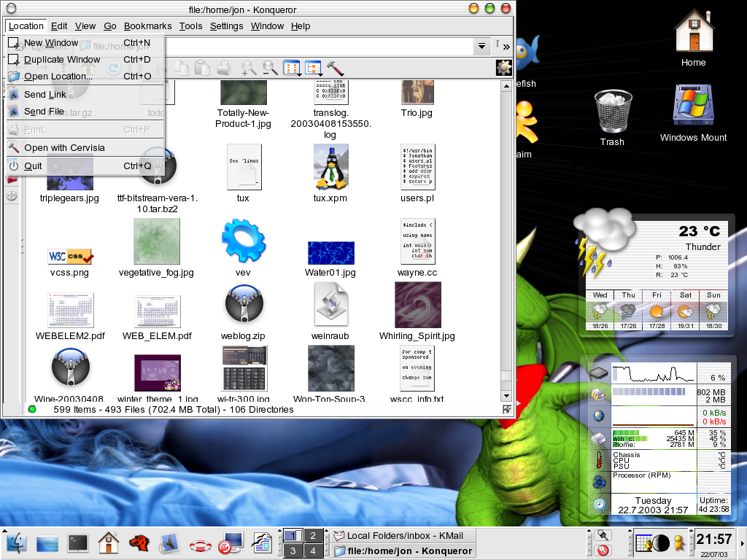Click the Copy icon in Konqueror toolbar
Viewport: 747px width, 560px height.
click(182, 68)
